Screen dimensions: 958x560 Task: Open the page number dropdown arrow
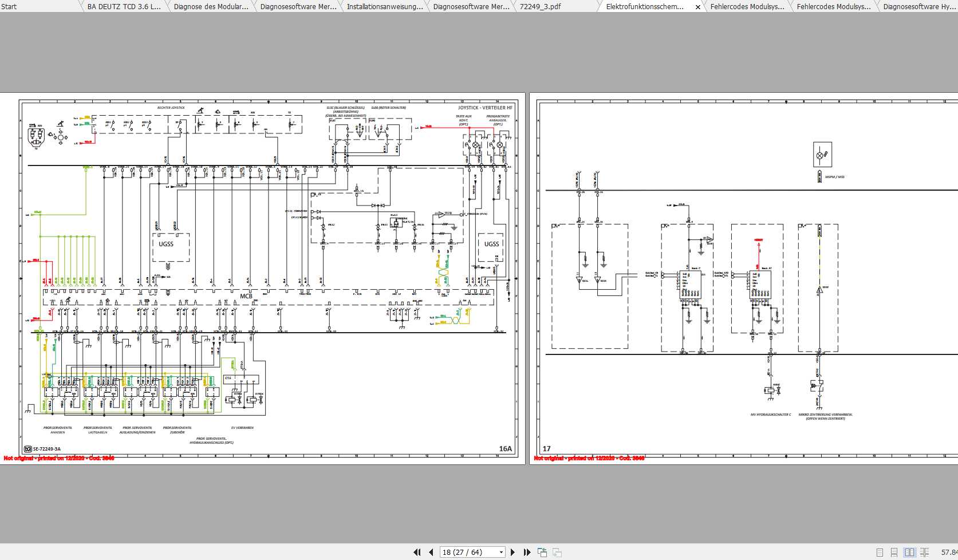tap(501, 553)
